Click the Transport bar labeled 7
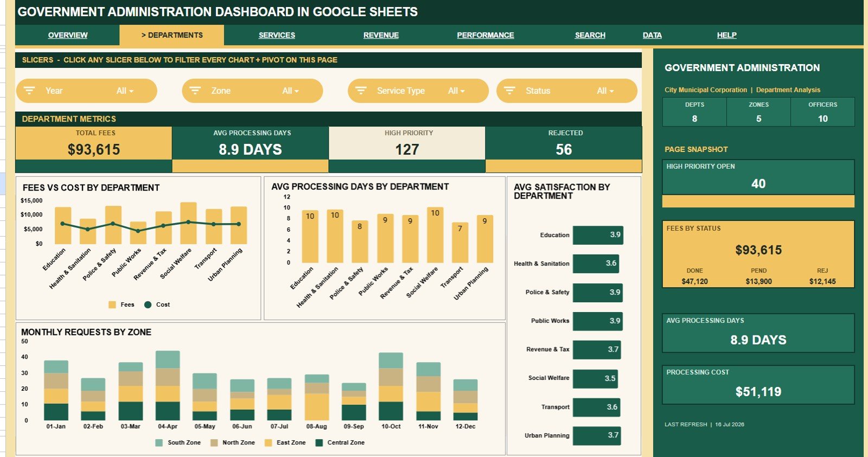Screen dimensions: 868x457 pyautogui.click(x=460, y=243)
